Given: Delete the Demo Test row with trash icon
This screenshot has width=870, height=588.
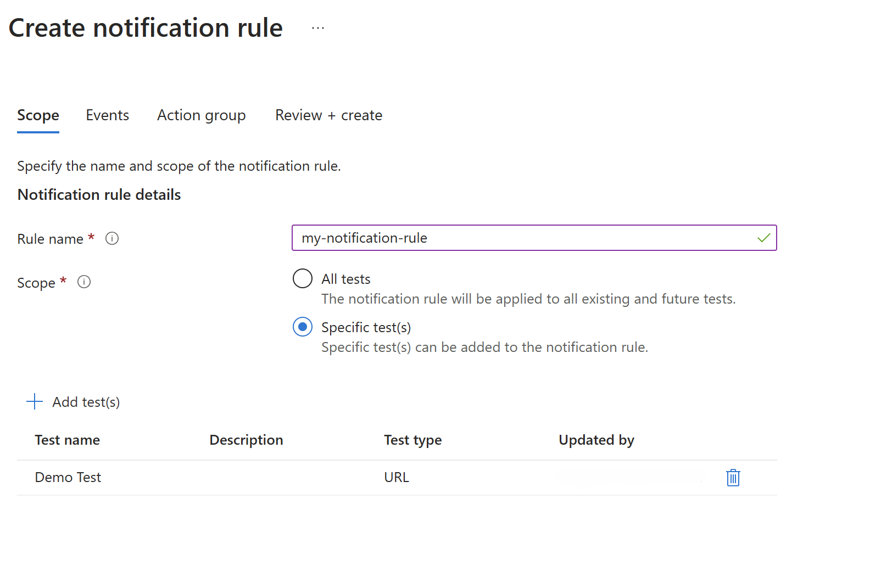Looking at the screenshot, I should pos(733,478).
